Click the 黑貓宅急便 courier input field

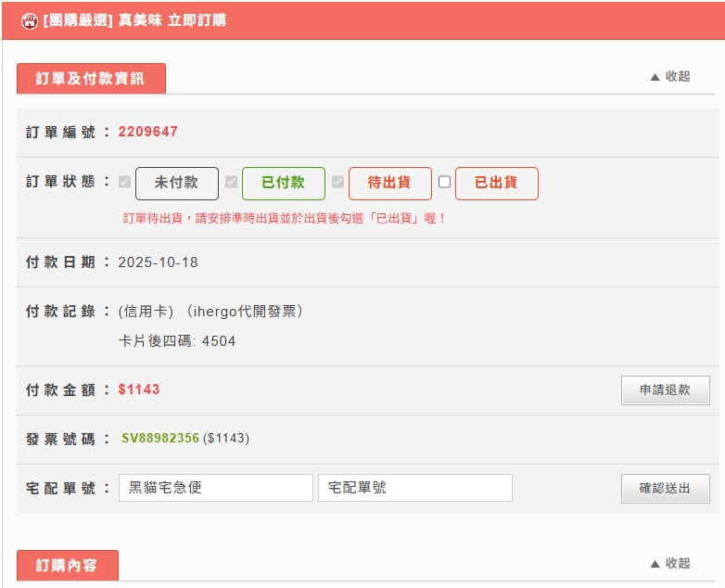point(215,488)
